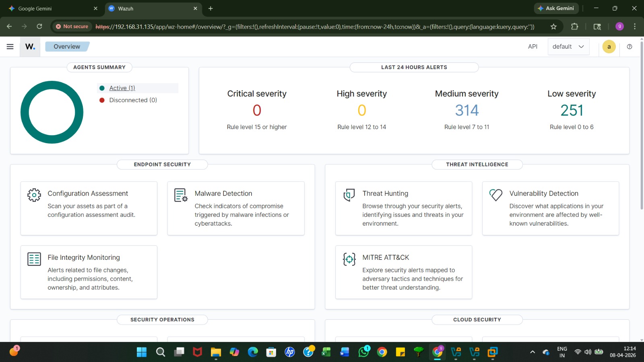This screenshot has width=644, height=362.
Task: Click 'Rule level 0 to 6' text
Action: click(572, 127)
